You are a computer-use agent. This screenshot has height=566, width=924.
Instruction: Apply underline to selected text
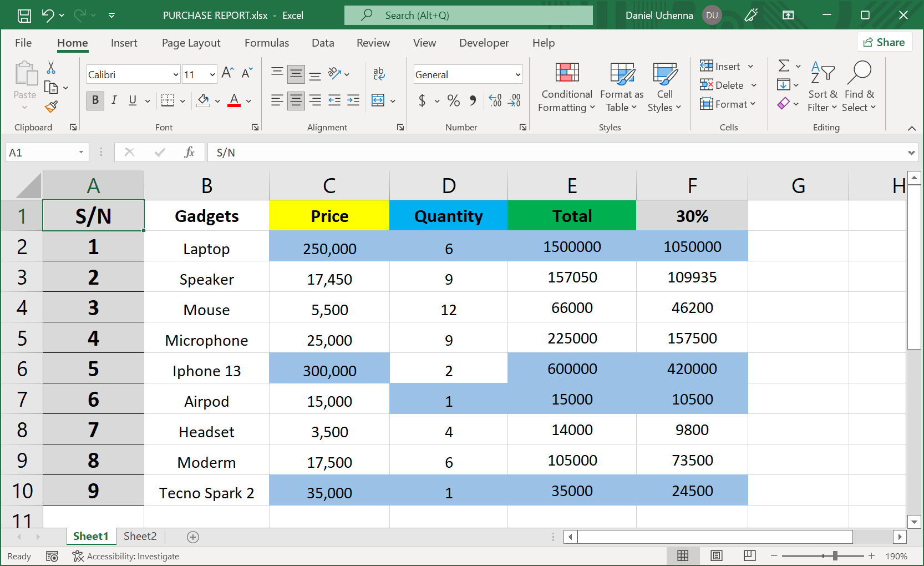pos(132,100)
